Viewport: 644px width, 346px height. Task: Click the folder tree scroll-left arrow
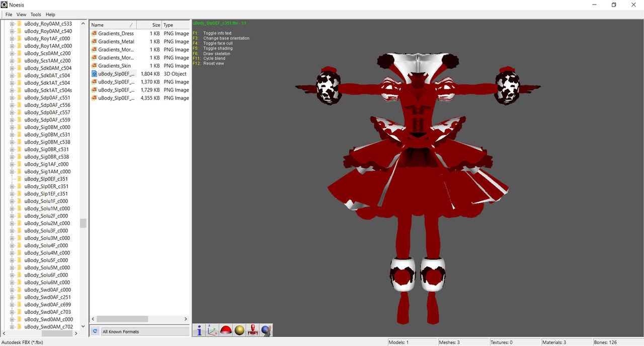tap(4, 333)
